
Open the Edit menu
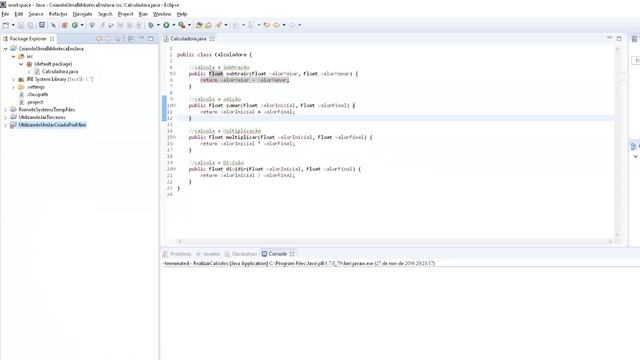[19, 14]
